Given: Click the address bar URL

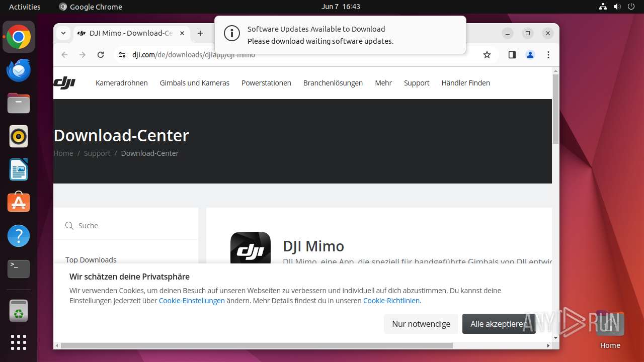Looking at the screenshot, I should click(x=194, y=55).
